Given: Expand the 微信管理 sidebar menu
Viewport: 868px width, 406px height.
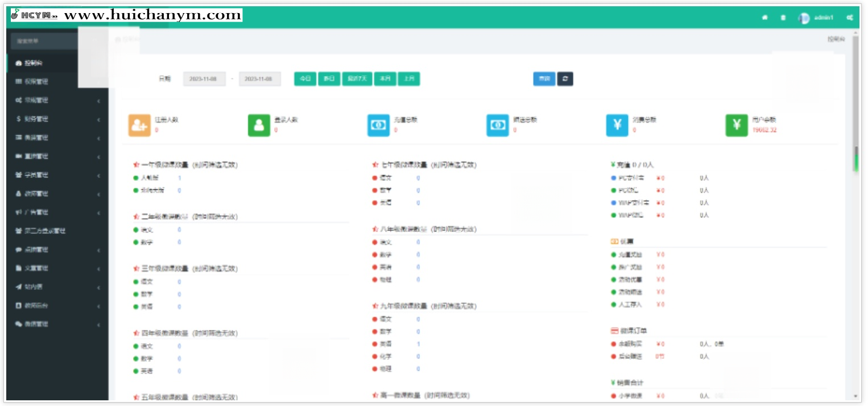Looking at the screenshot, I should click(x=57, y=324).
